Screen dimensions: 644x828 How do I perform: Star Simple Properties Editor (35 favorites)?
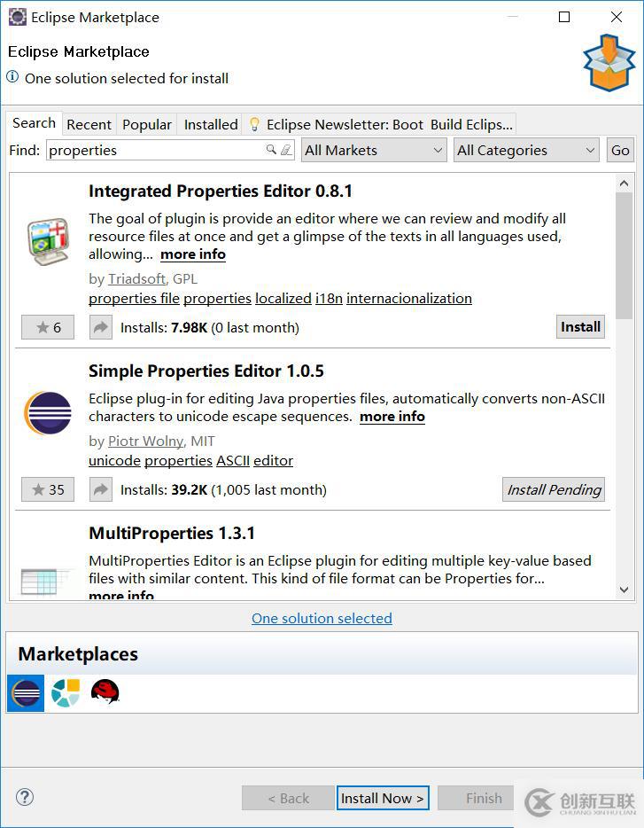[48, 489]
